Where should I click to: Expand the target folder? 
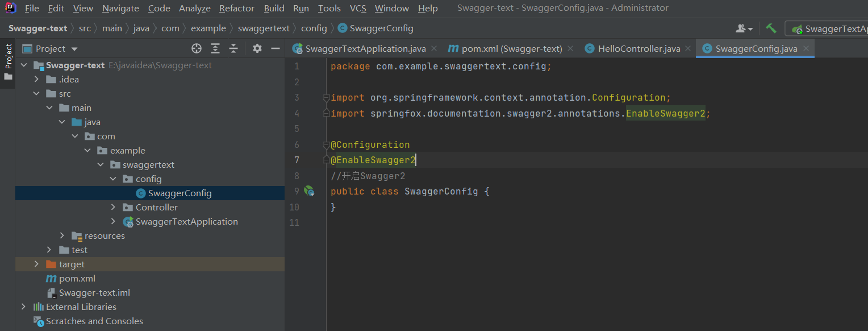[36, 264]
